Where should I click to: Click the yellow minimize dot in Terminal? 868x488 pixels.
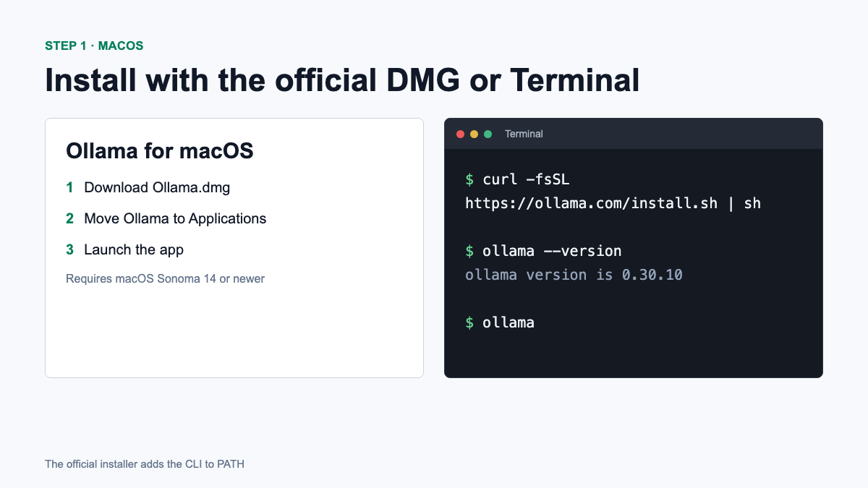click(474, 134)
